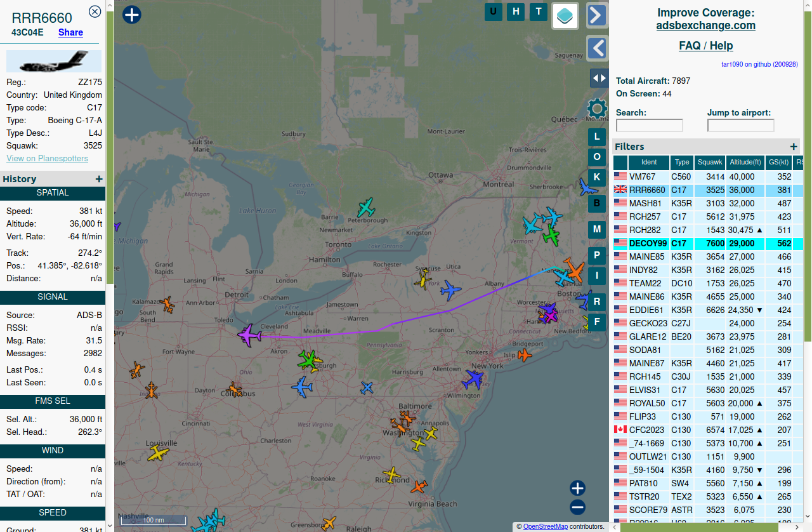Screen dimensions: 812x532
Task: Click the orange aircraft near Kalamazoo
Action: [167, 305]
